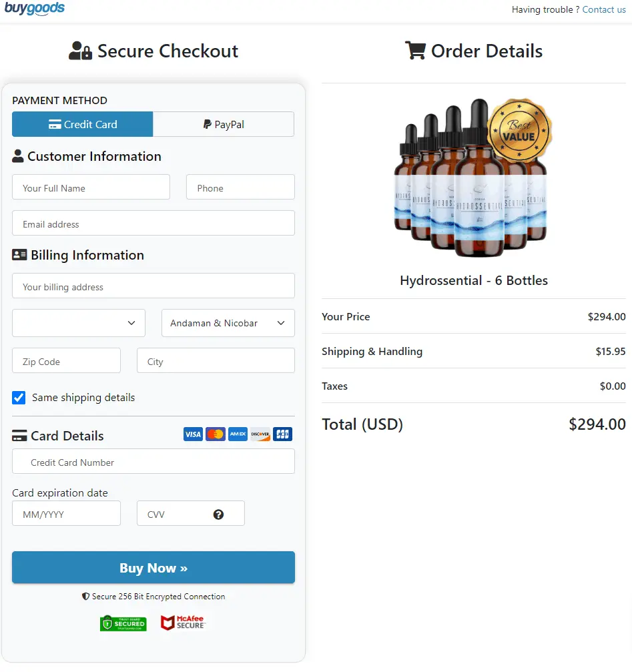Select the Discover card icon
632x672 pixels.
pyautogui.click(x=260, y=434)
